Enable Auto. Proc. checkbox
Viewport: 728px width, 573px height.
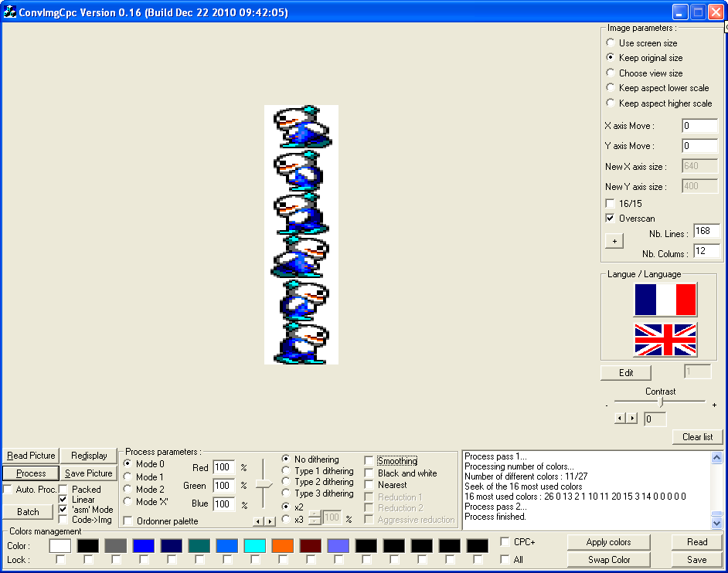8,489
